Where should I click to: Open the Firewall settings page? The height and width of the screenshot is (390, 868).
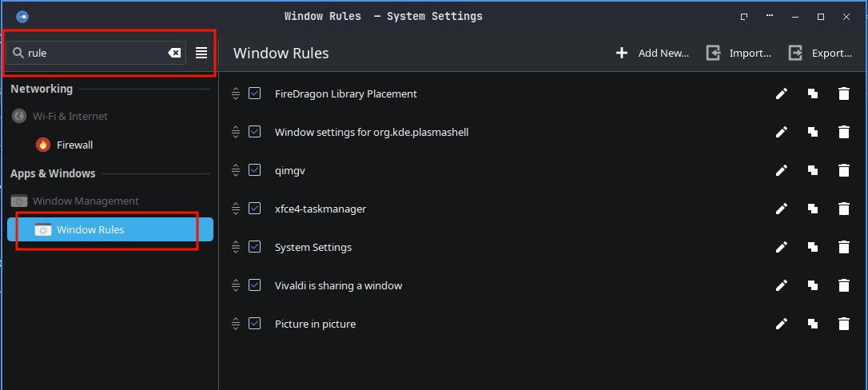pos(74,145)
